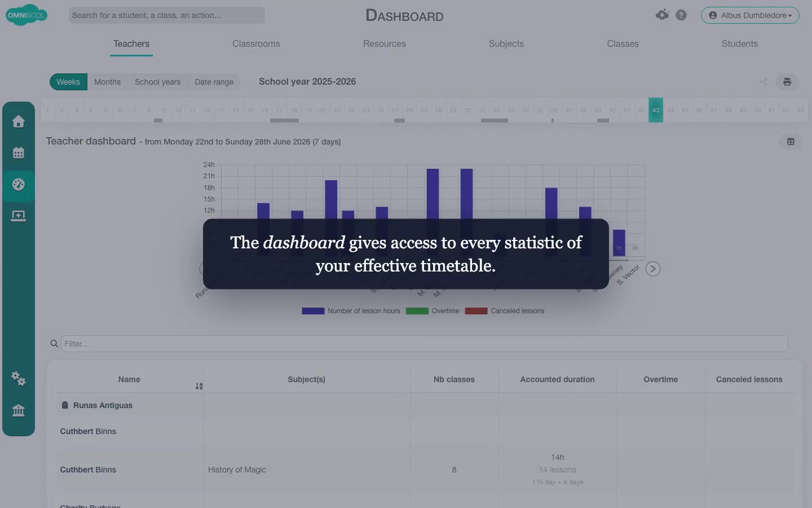The height and width of the screenshot is (508, 812).
Task: Click the 7h bar in chart
Action: (x=619, y=242)
